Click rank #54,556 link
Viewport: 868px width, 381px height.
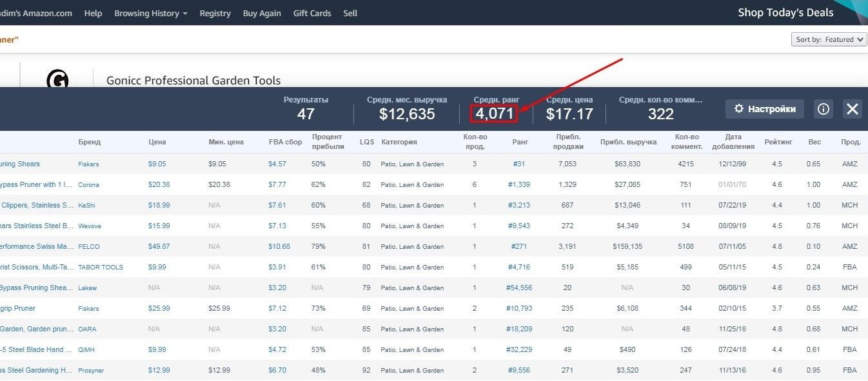[519, 288]
